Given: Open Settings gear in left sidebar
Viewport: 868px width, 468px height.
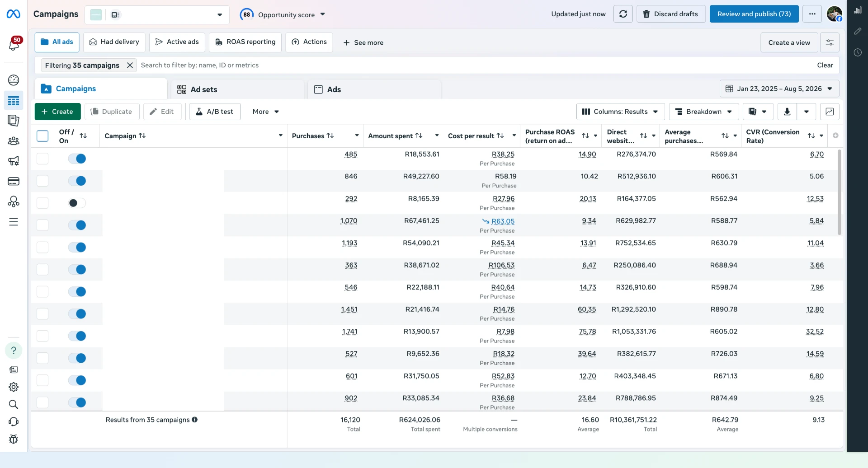Looking at the screenshot, I should pyautogui.click(x=14, y=387).
